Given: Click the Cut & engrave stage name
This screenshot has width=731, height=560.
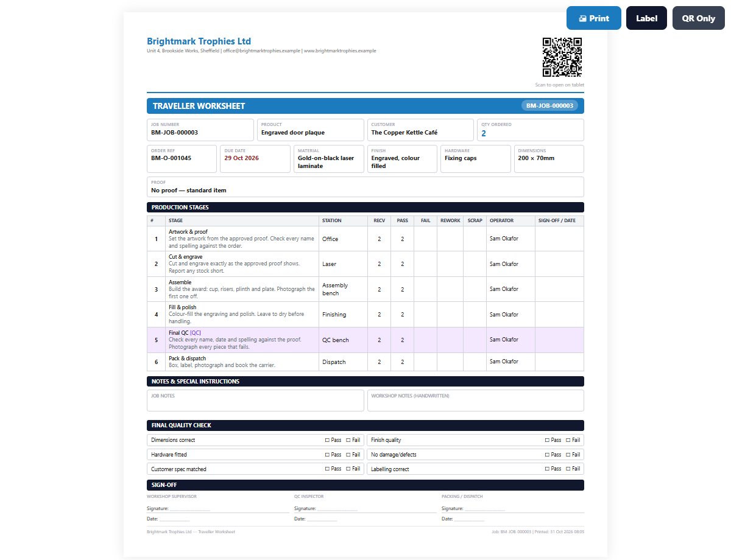Looking at the screenshot, I should pyautogui.click(x=185, y=257).
